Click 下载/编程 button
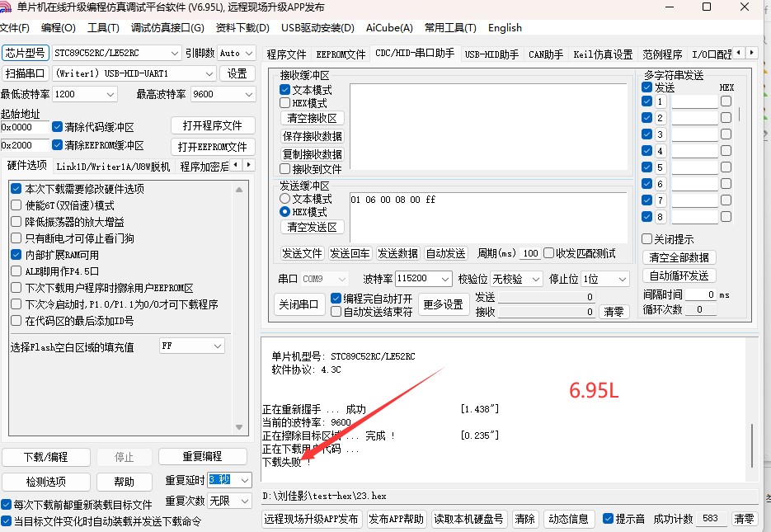This screenshot has width=771, height=532. point(45,457)
